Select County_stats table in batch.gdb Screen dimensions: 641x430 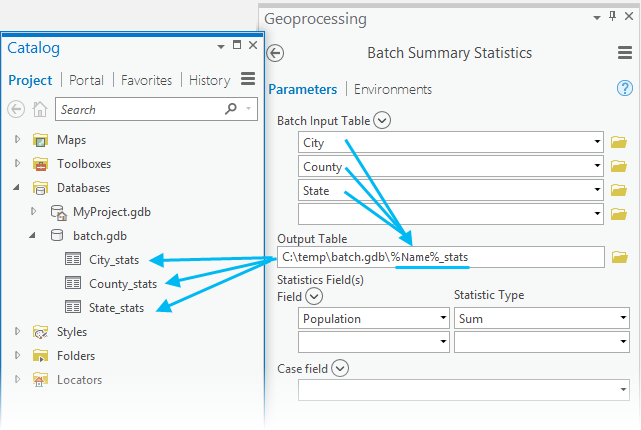[x=122, y=284]
